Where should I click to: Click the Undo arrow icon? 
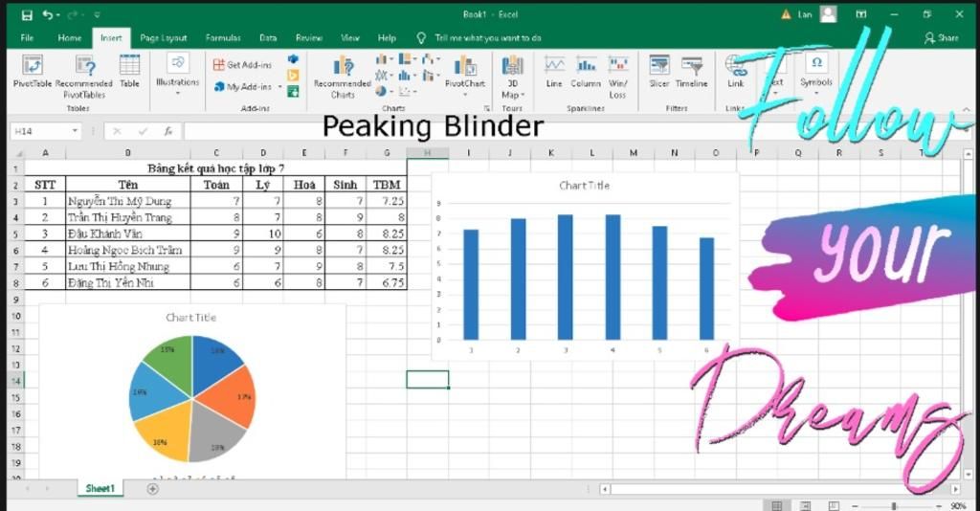click(x=48, y=14)
